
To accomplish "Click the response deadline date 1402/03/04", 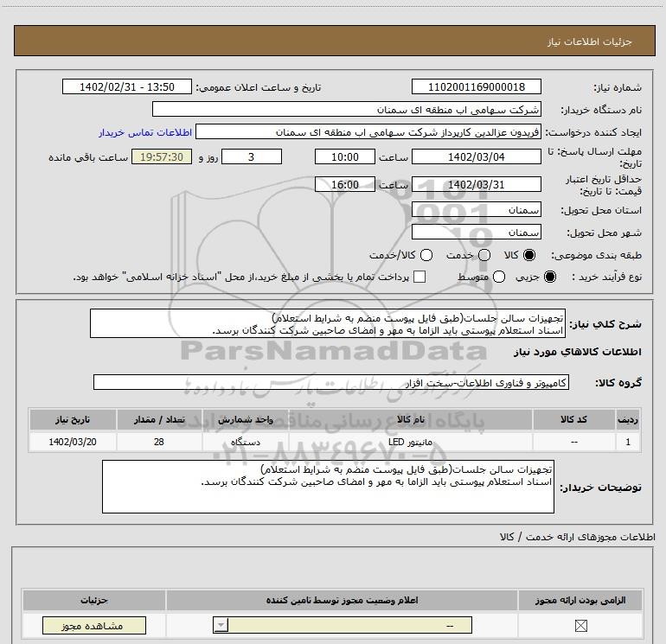I will pos(476,156).
